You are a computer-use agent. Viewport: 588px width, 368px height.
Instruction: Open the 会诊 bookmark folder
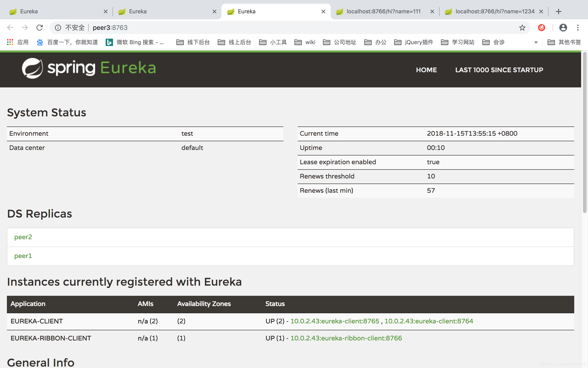493,42
